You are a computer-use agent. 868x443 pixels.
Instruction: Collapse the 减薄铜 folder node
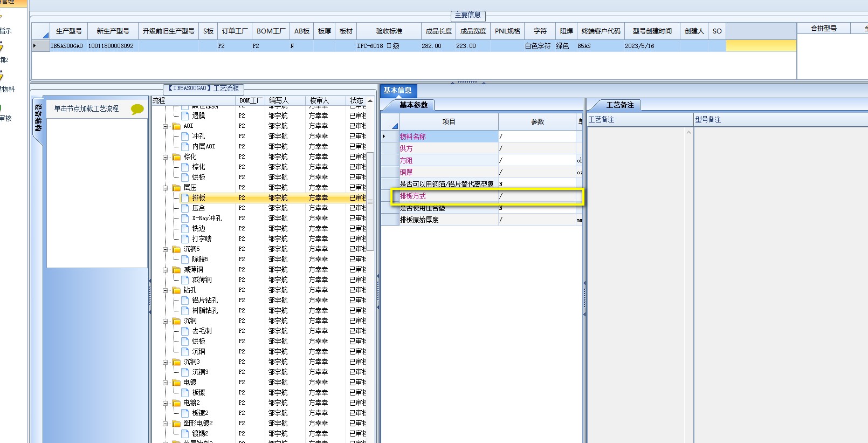[166, 270]
